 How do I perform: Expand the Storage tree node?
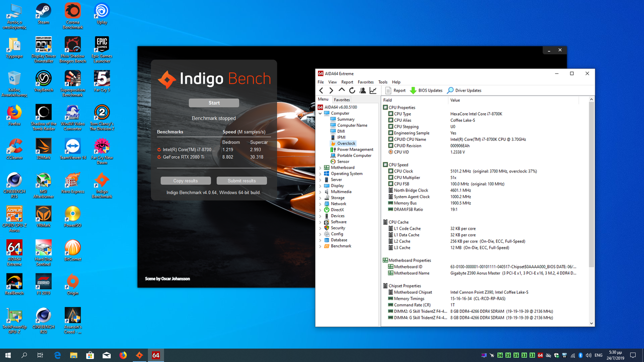click(x=320, y=198)
